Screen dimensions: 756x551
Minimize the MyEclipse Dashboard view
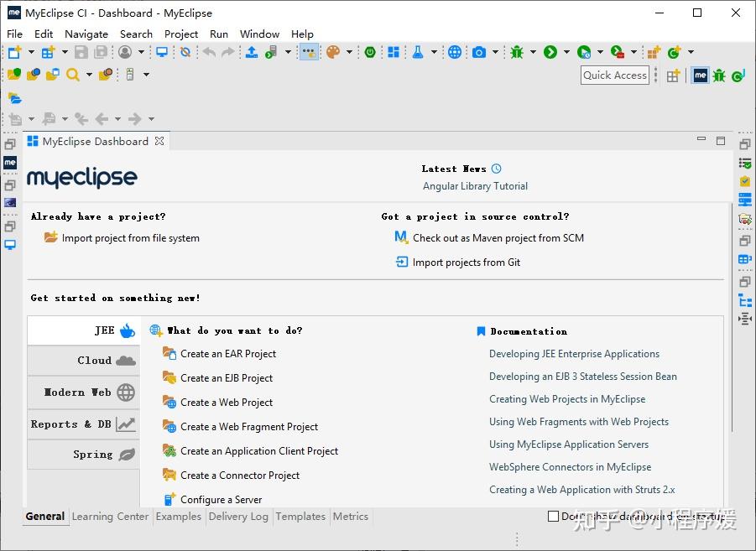tap(701, 139)
